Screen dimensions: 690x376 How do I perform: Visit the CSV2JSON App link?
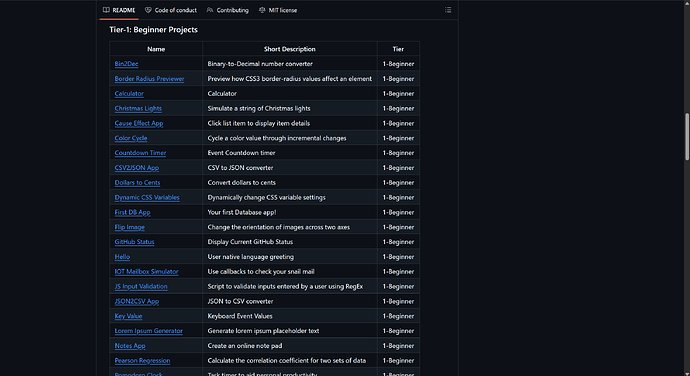(x=136, y=168)
